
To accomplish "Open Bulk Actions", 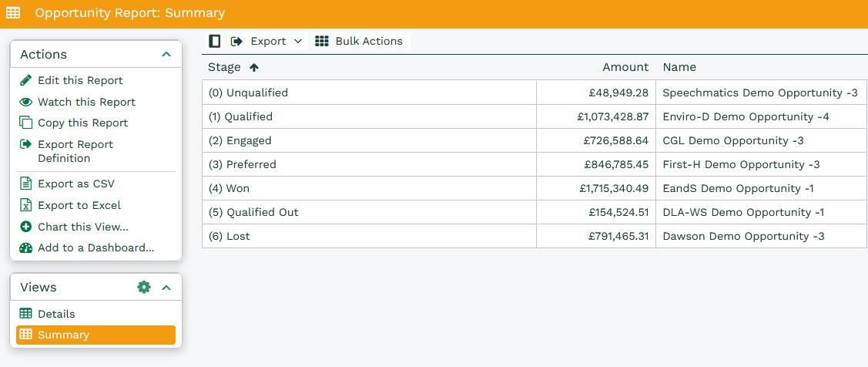I will [359, 41].
